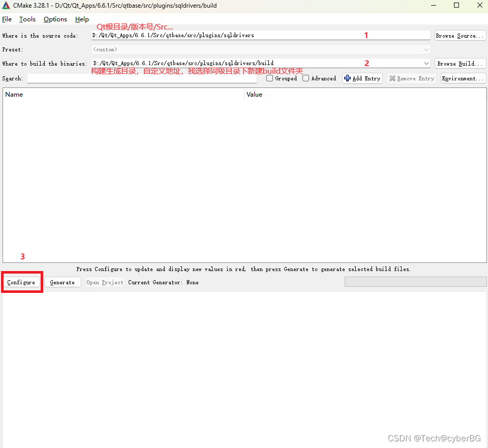Open the Tools menu

click(x=27, y=19)
